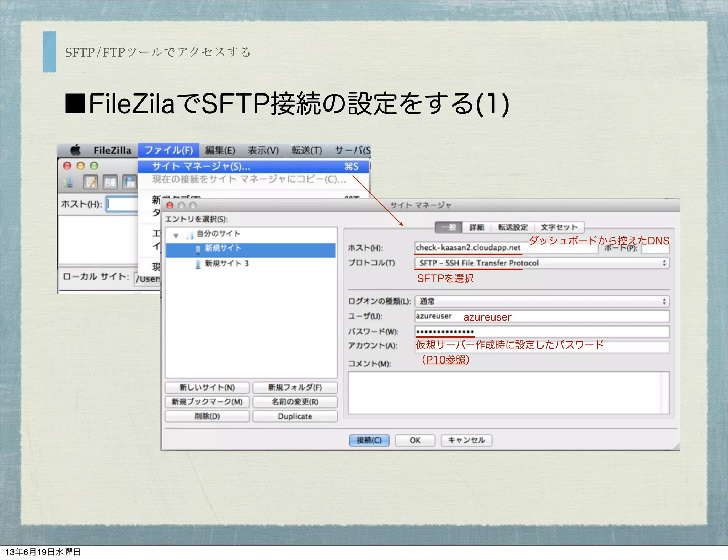
Task: Click the アカウント(A) account field
Action: [542, 346]
